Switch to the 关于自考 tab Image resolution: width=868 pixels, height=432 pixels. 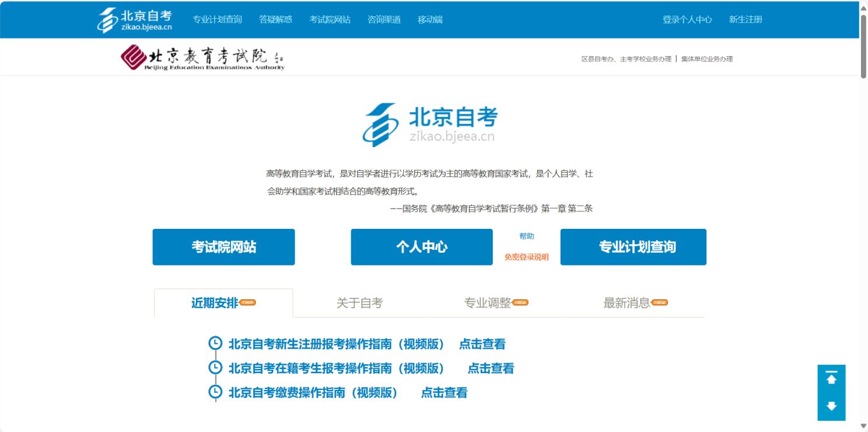point(359,303)
